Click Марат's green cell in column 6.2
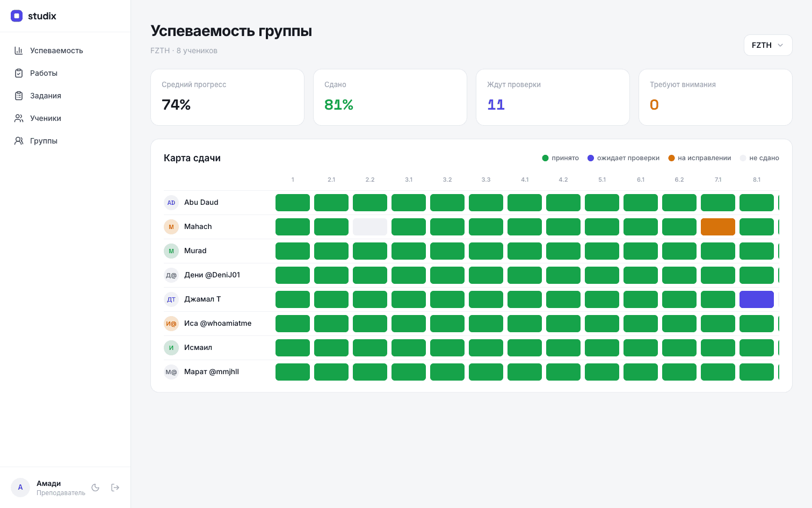This screenshot has width=812, height=508. point(679,372)
